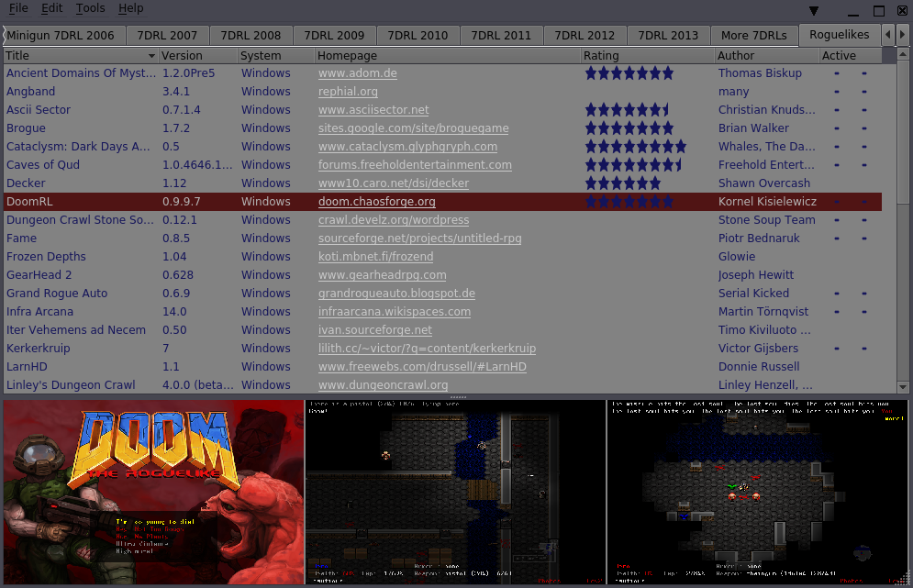Select the Roguelikes tab
The height and width of the screenshot is (588, 913).
(839, 35)
